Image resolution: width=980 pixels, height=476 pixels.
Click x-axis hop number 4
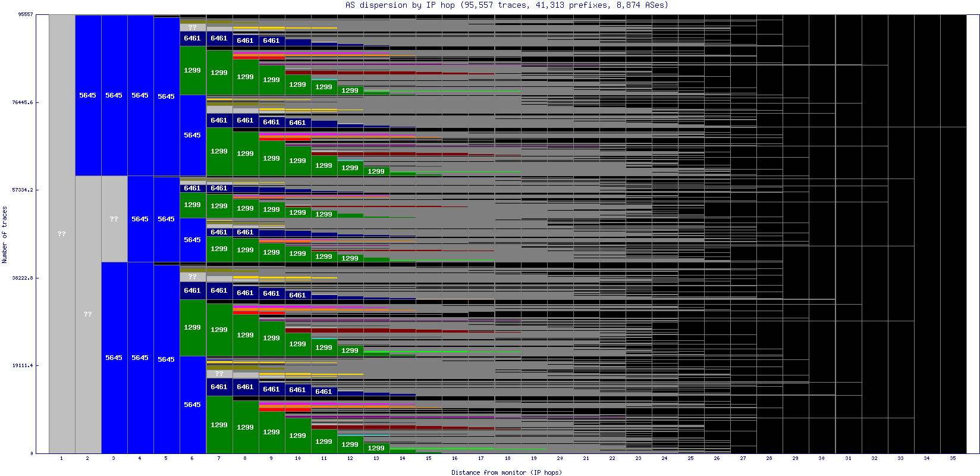pos(140,458)
